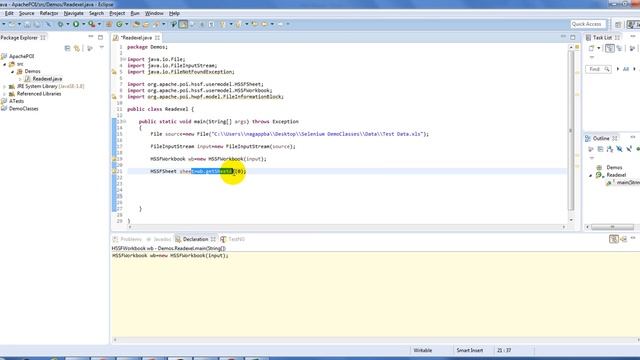Toggle Mark Occurrences in toolbar

click(x=183, y=24)
